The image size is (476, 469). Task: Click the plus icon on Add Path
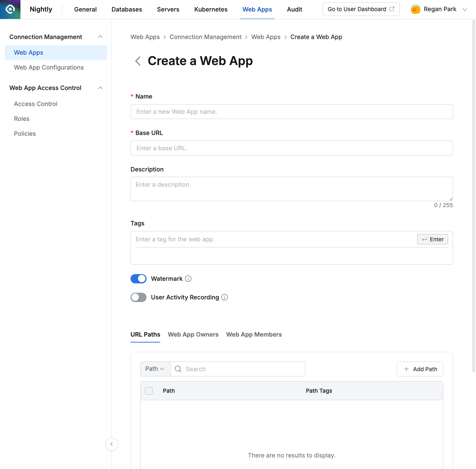pos(406,369)
